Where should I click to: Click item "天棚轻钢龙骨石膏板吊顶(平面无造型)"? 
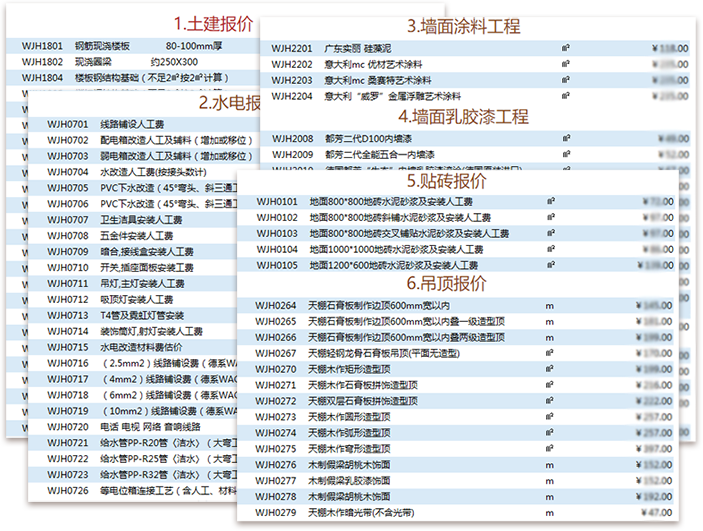pyautogui.click(x=384, y=353)
